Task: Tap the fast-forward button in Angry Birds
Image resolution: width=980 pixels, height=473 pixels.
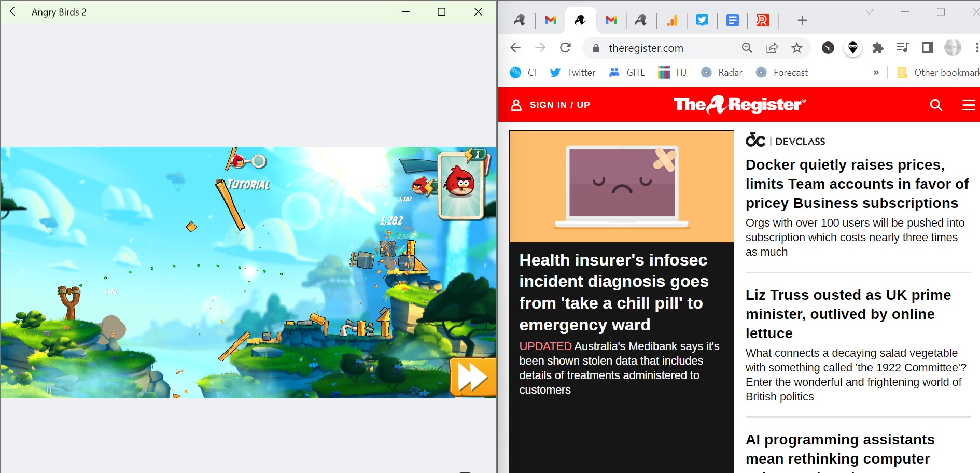Action: pos(472,377)
